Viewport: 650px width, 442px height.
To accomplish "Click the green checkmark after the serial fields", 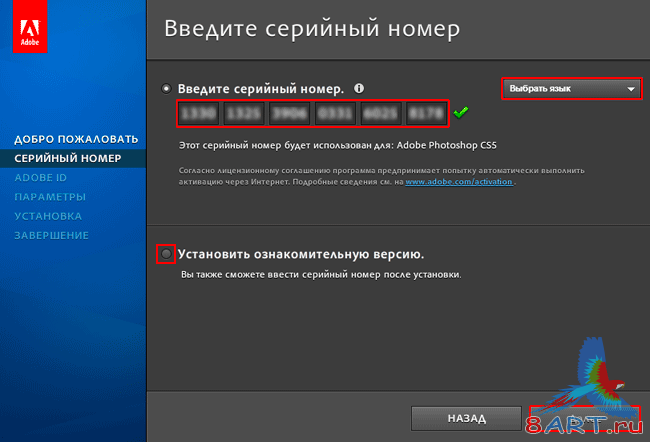I will 461,112.
